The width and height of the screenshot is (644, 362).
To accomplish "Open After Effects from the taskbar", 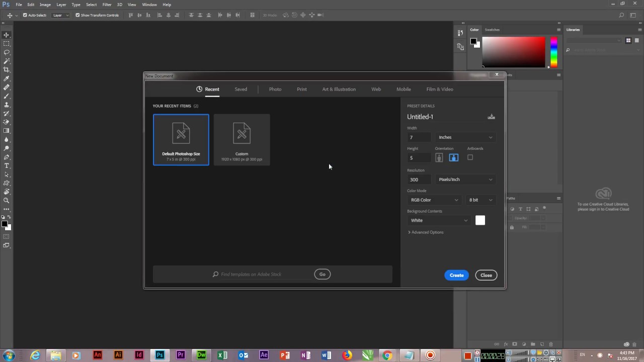I will tap(264, 355).
